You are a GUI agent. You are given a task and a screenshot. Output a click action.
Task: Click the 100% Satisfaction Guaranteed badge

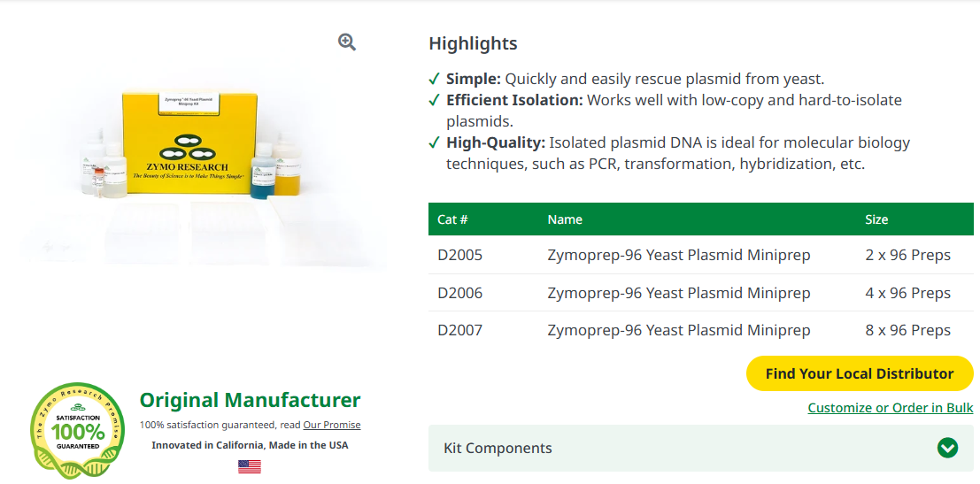coord(78,430)
